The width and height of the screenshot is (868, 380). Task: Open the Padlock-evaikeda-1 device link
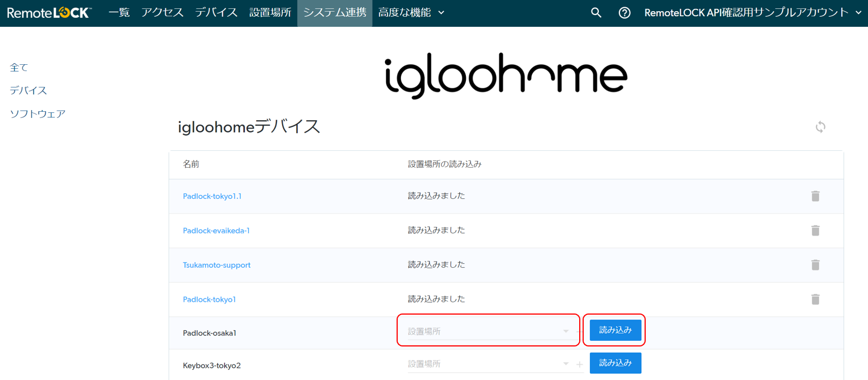[x=216, y=230]
